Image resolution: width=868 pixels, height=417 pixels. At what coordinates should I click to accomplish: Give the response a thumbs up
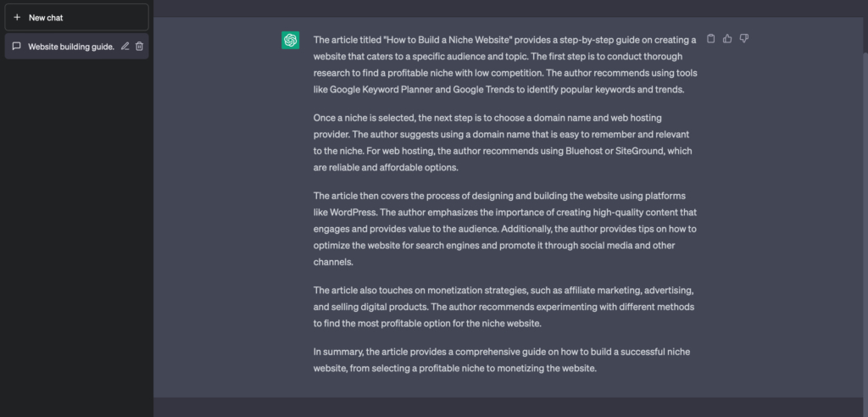click(727, 39)
